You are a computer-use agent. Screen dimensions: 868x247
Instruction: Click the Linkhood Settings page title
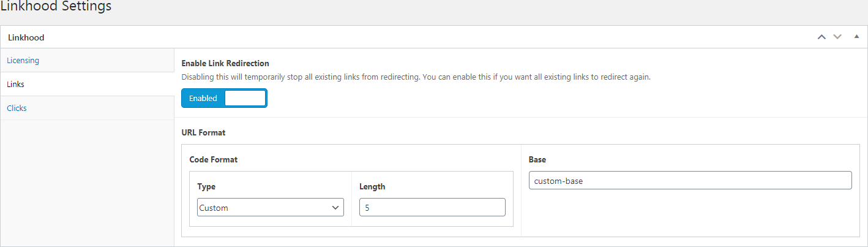tap(56, 7)
